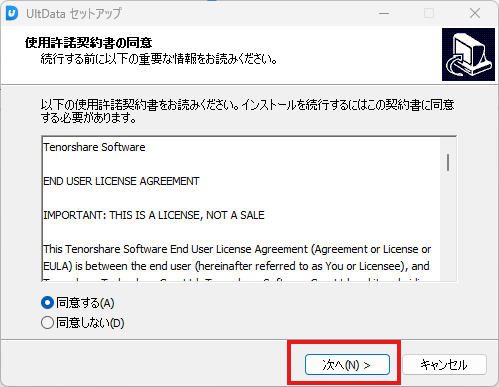
Task: Click the 'Tenorshare Software' line in license
Action: (x=94, y=147)
